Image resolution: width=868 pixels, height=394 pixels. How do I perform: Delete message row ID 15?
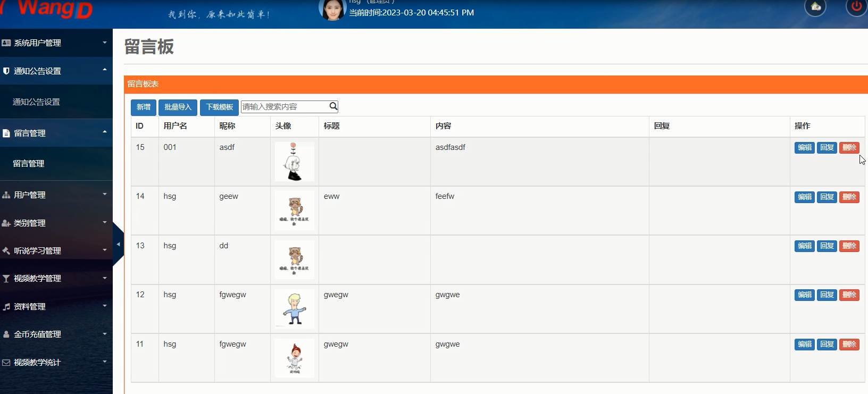[x=849, y=148]
